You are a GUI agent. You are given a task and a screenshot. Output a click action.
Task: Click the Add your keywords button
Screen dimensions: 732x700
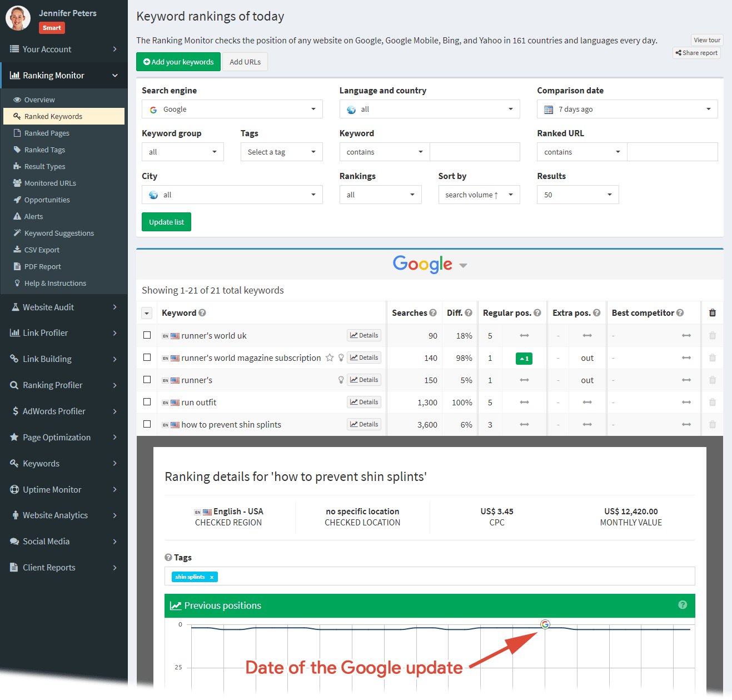[x=178, y=62]
